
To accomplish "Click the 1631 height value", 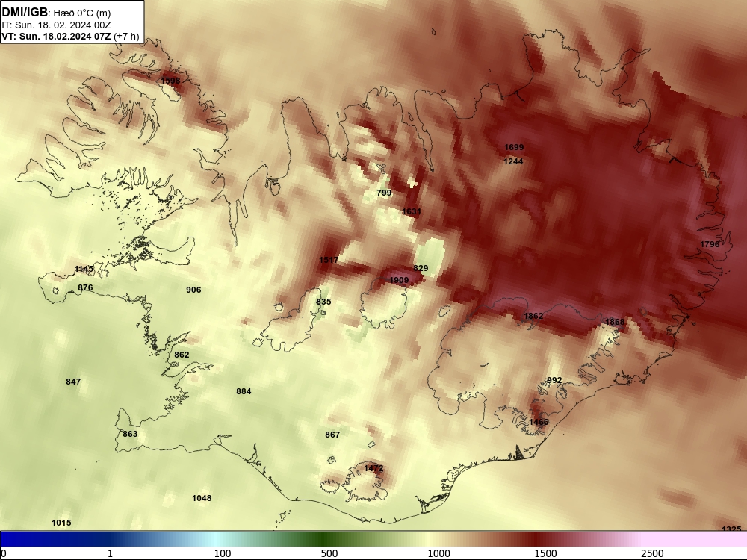I will [412, 211].
